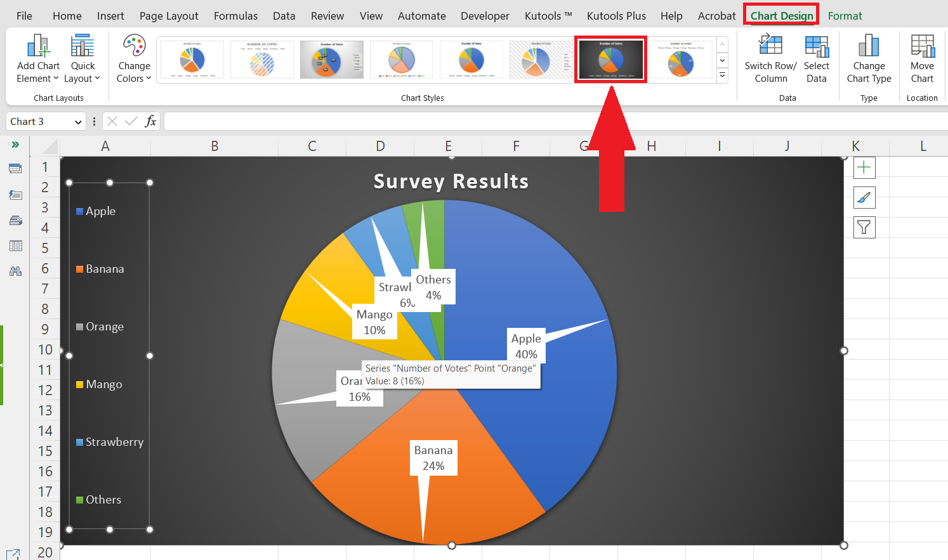Screen dimensions: 948x560
Task: Switch to the Kutools tab
Action: pyautogui.click(x=548, y=16)
